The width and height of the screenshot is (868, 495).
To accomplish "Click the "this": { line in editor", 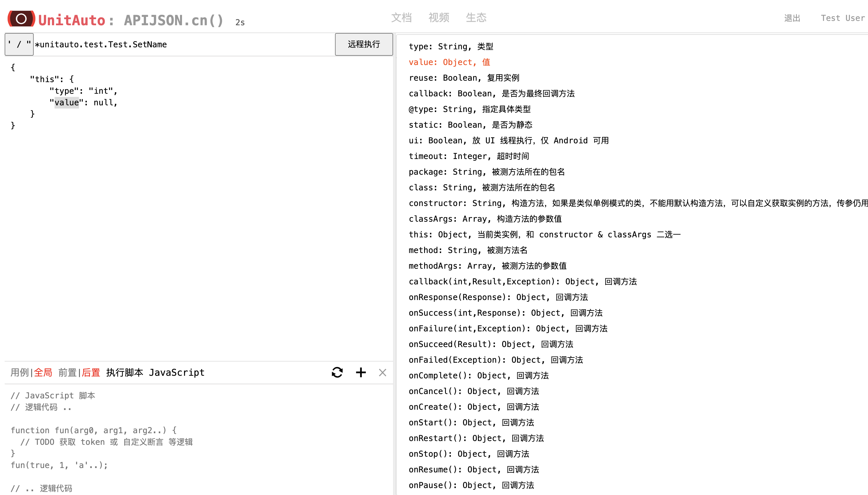I will tap(52, 79).
